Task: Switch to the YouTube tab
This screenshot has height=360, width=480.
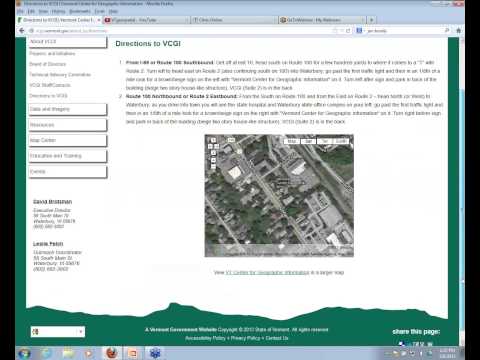Action: (x=146, y=20)
